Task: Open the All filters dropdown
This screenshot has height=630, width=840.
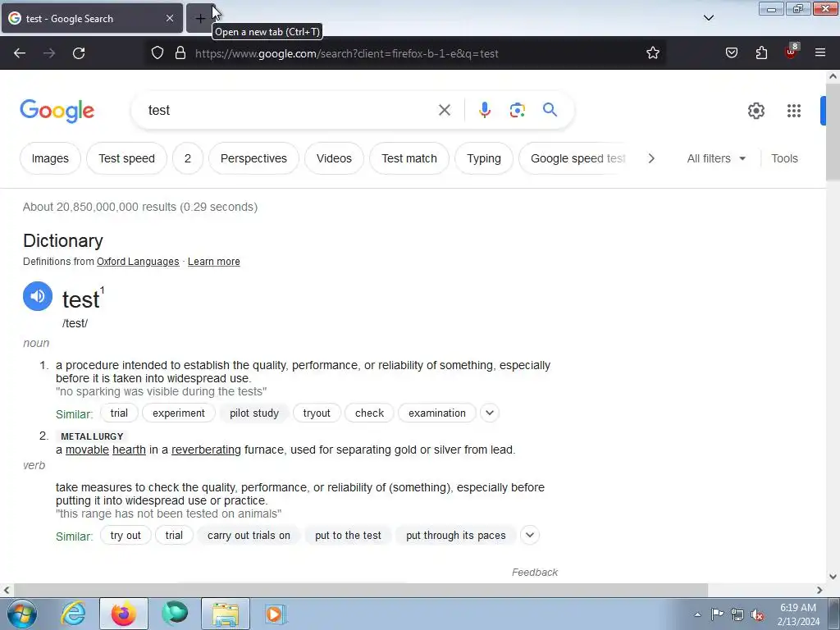Action: (x=716, y=158)
